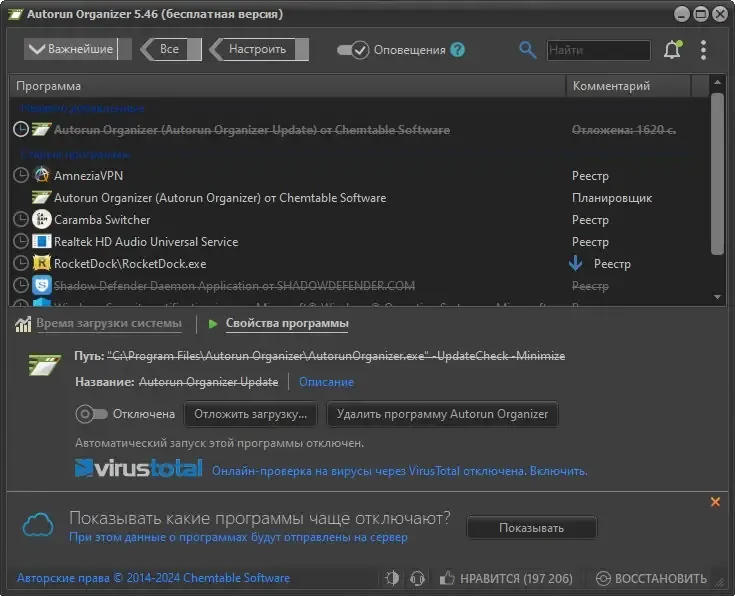The height and width of the screenshot is (596, 735).
Task: Select the Caramba Switcher row
Action: [359, 219]
